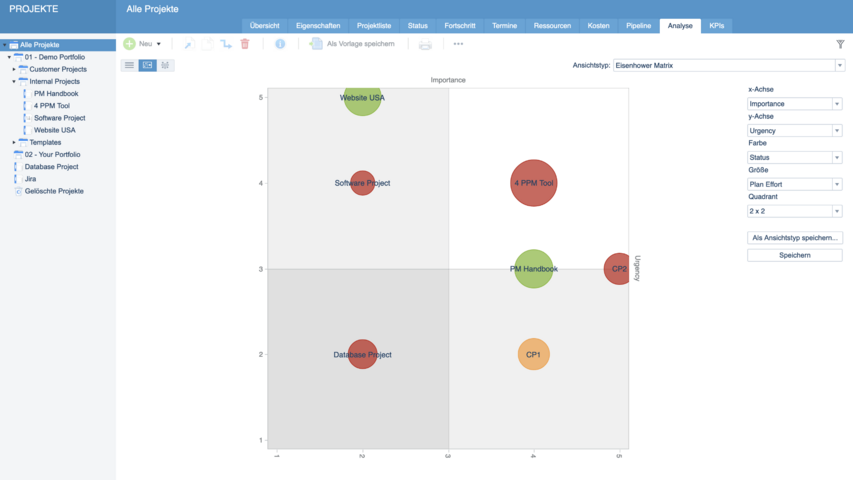Screen dimensions: 853x480
Task: Select the matrix chart view toggle
Action: (x=147, y=65)
